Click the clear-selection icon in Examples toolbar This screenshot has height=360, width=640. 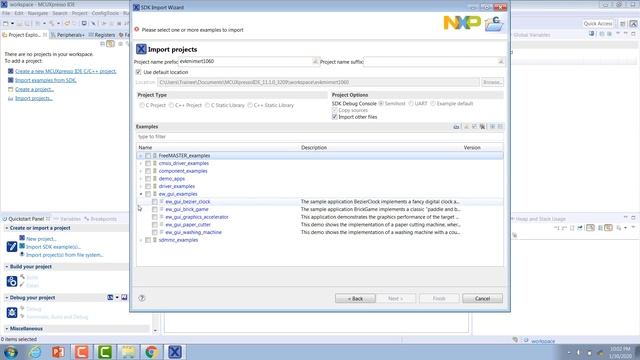pos(482,127)
